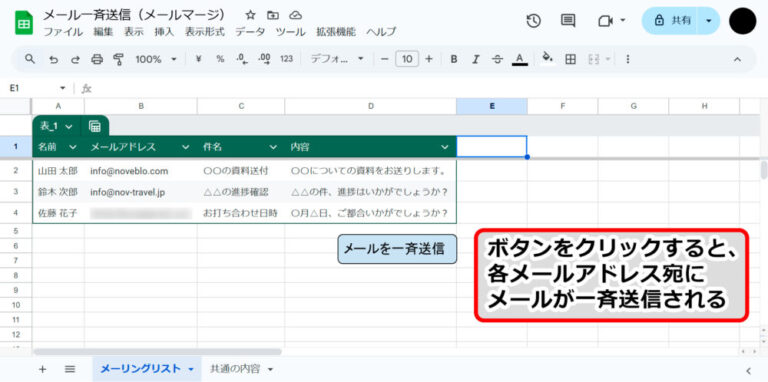Open the calculator icon next to 表_1
Image resolution: width=768 pixels, height=382 pixels.
95,126
